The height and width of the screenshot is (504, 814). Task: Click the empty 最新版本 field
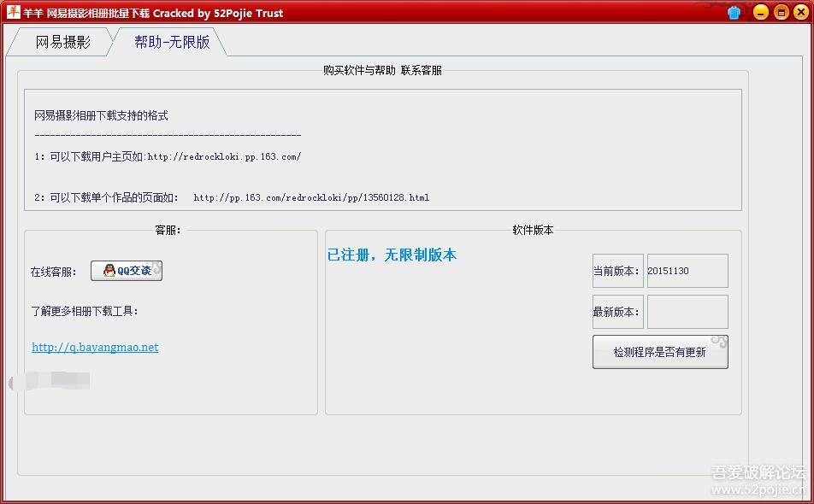tap(687, 312)
